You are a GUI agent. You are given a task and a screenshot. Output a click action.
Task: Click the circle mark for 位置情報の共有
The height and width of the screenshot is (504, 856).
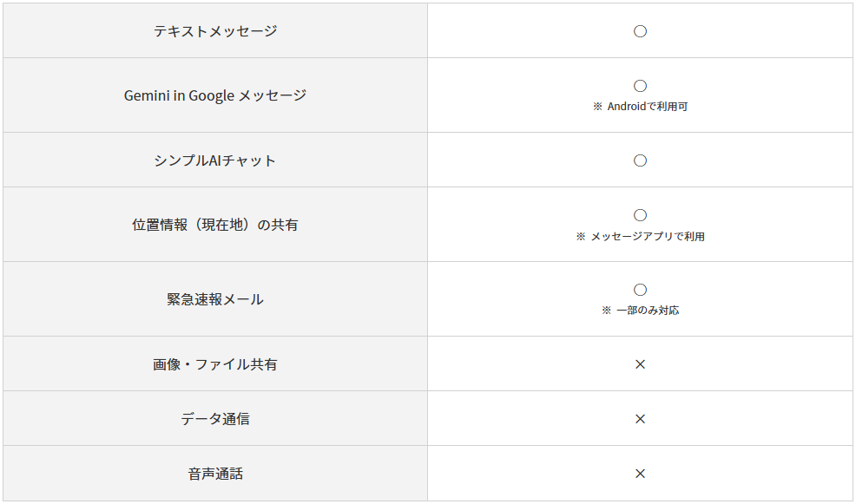coord(640,215)
